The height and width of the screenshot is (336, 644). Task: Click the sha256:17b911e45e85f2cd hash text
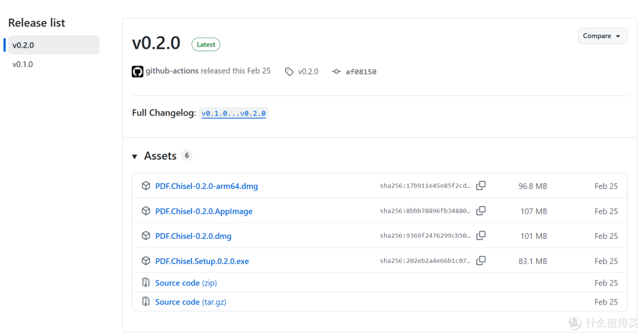pyautogui.click(x=425, y=186)
